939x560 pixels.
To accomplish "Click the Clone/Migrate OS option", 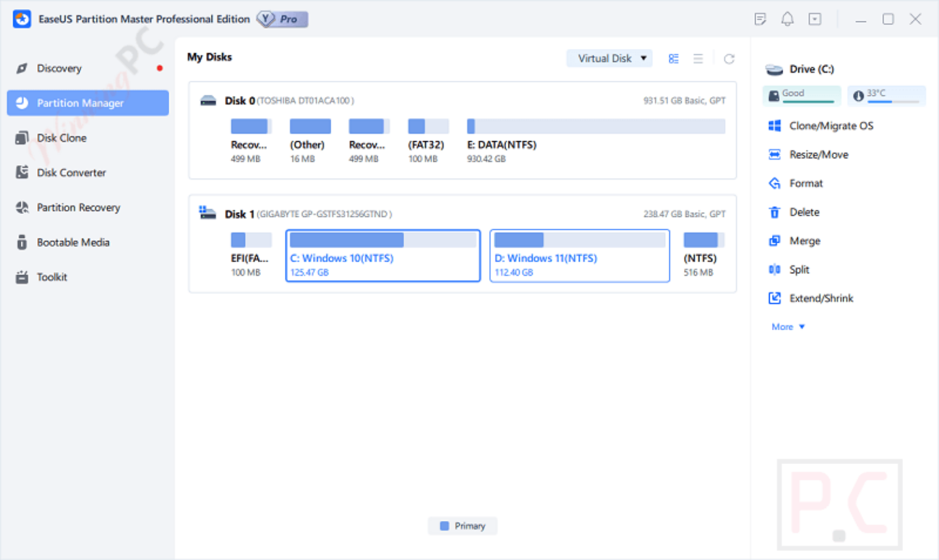I will (831, 125).
